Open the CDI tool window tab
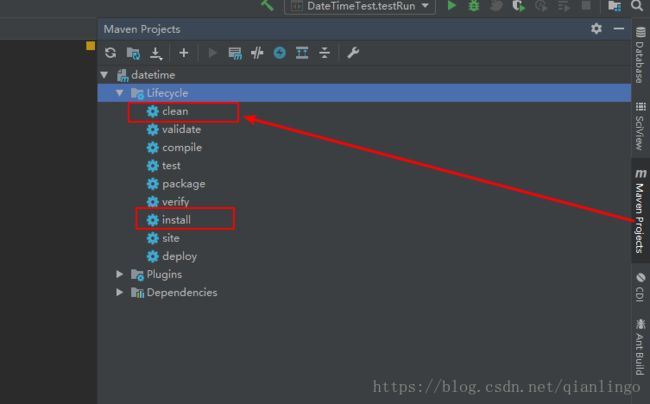The image size is (650, 404). pyautogui.click(x=640, y=287)
